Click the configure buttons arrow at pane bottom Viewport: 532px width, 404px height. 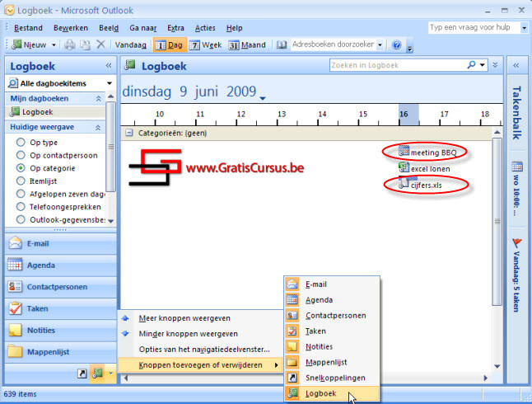coord(110,373)
